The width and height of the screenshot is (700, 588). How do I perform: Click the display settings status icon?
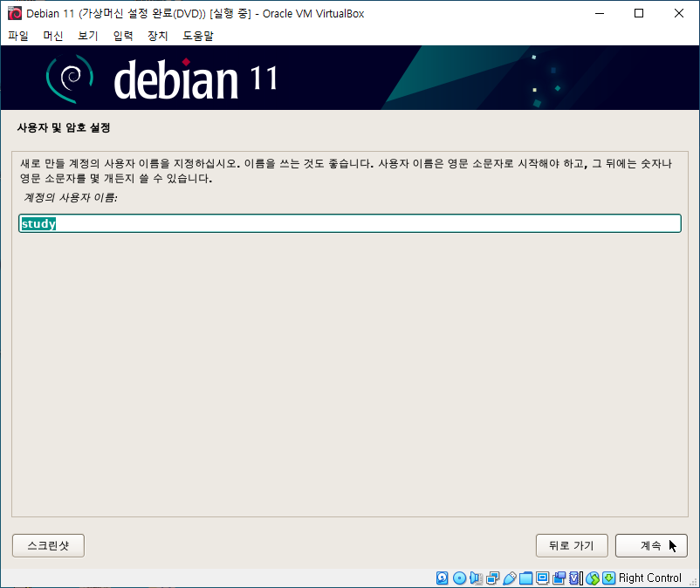tap(542, 578)
